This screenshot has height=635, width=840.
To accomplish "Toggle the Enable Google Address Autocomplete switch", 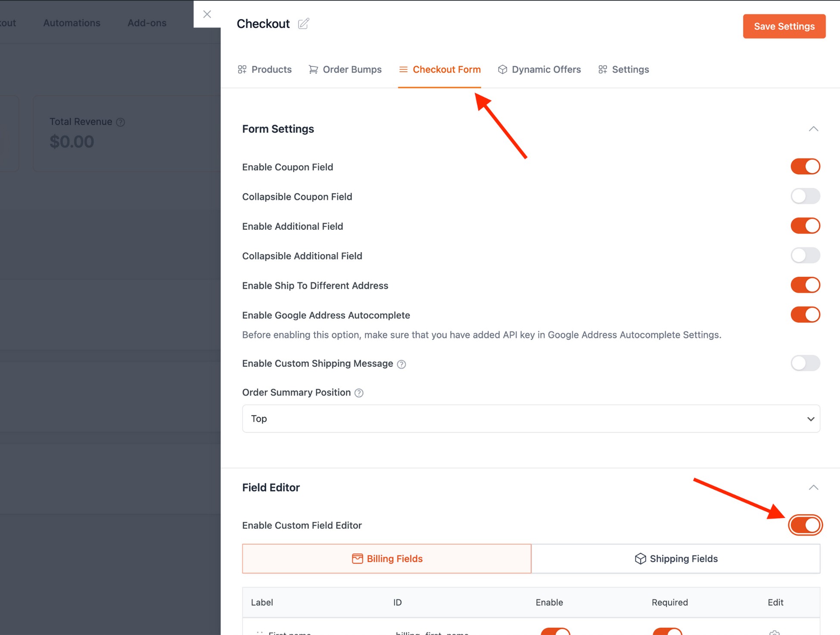I will (805, 314).
